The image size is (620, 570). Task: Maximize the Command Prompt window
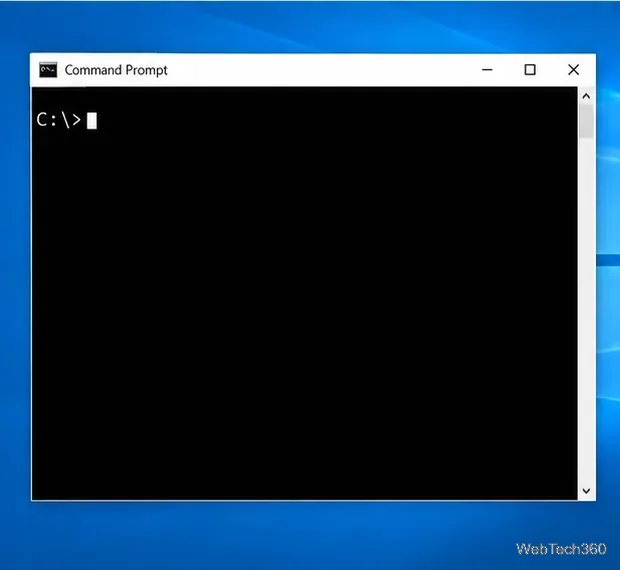pyautogui.click(x=530, y=70)
